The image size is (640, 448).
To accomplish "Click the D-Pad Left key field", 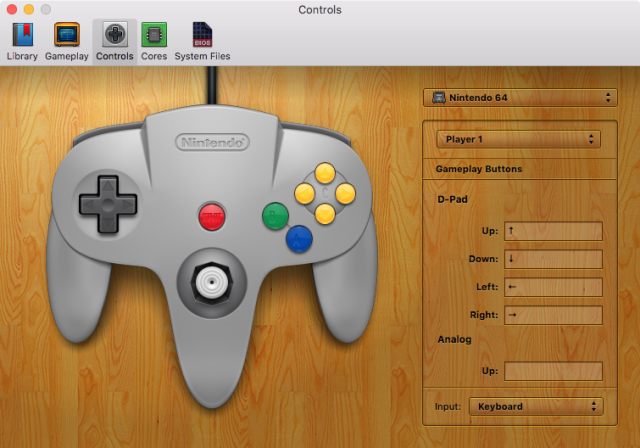I will (553, 287).
